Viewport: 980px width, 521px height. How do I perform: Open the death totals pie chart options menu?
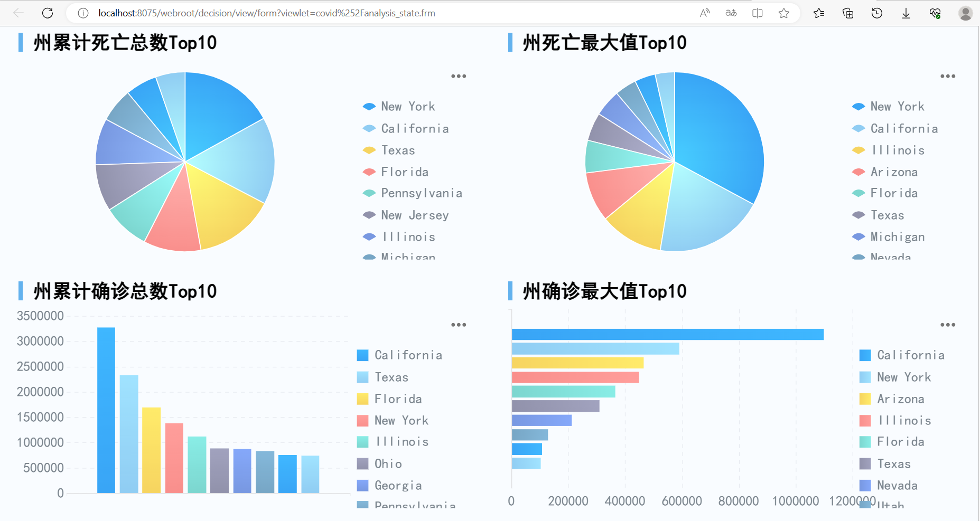(x=459, y=76)
